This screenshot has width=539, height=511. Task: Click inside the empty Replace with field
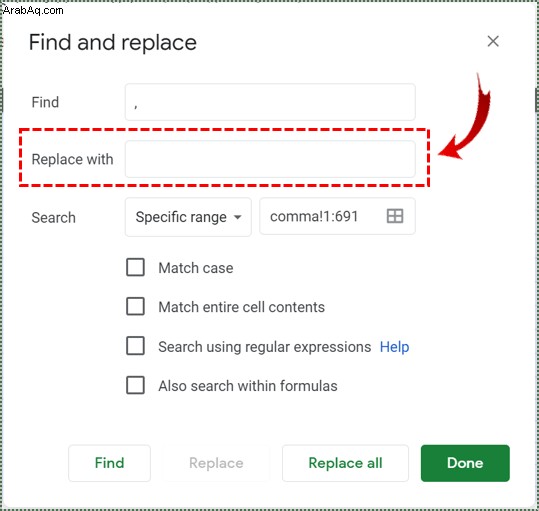270,159
